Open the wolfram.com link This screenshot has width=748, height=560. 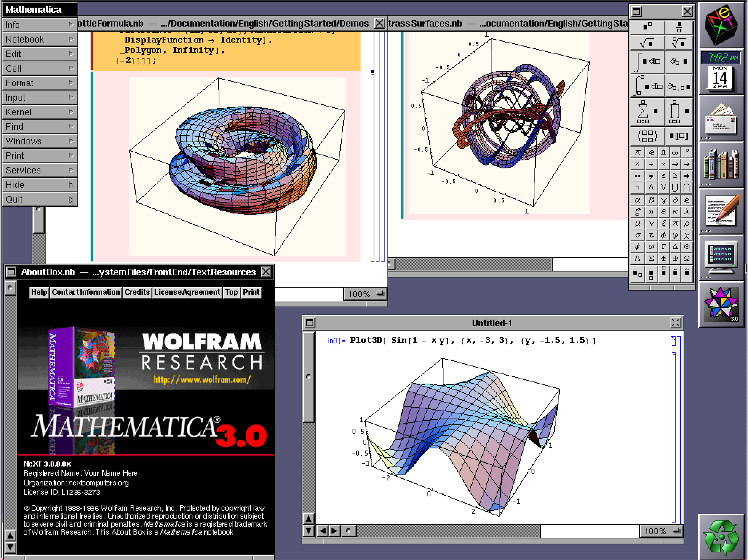click(202, 380)
